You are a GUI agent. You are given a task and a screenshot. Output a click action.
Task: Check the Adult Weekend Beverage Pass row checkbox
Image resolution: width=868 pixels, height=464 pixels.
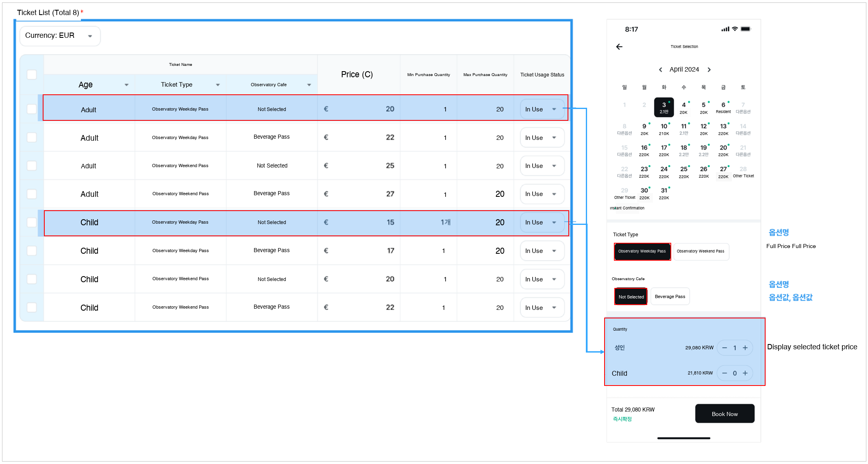(32, 194)
